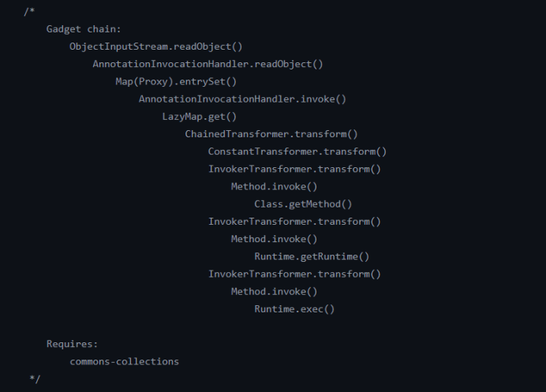Click Method.invoke() directly above Class.getMethod()
Screen dimensions: 546x392
[274, 186]
